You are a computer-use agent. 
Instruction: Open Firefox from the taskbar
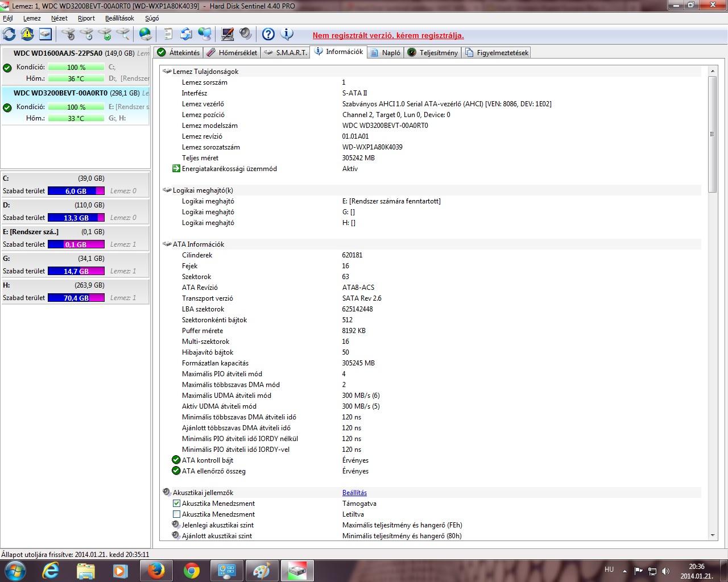tap(156, 571)
